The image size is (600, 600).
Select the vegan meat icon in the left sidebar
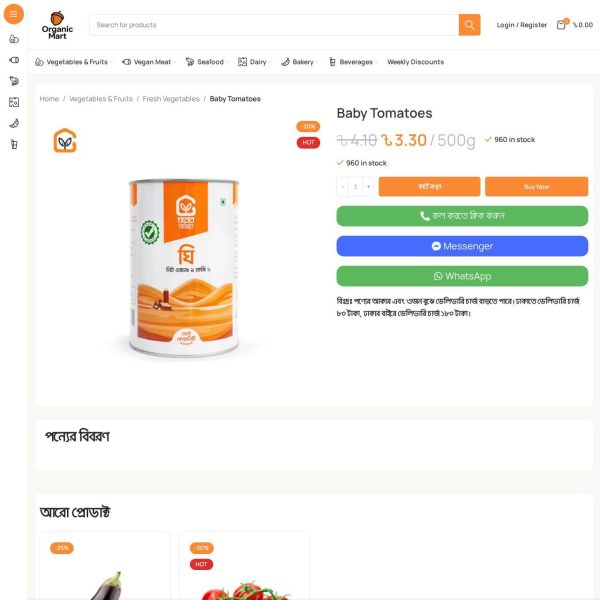coord(14,60)
